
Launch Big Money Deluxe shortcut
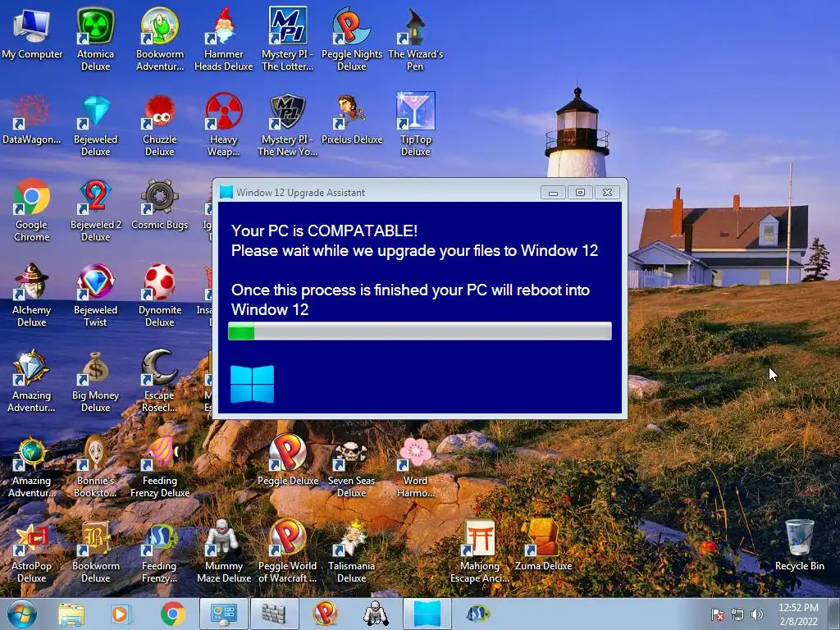pyautogui.click(x=95, y=380)
